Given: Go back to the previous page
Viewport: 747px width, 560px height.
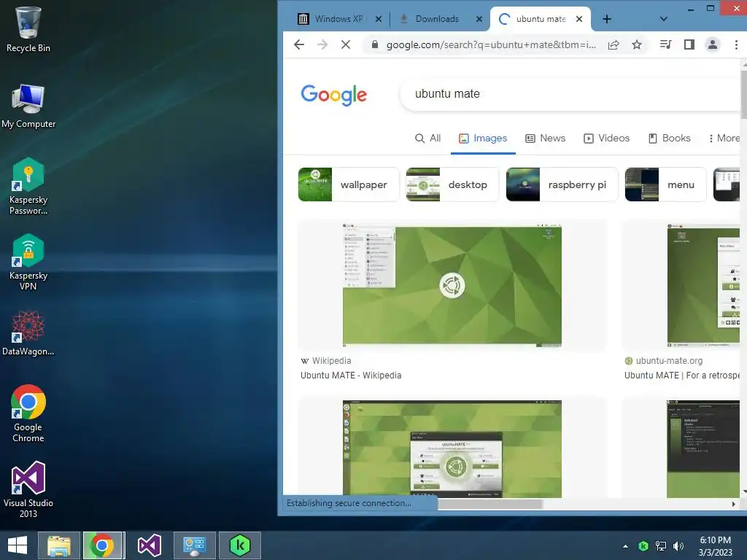Looking at the screenshot, I should (298, 44).
